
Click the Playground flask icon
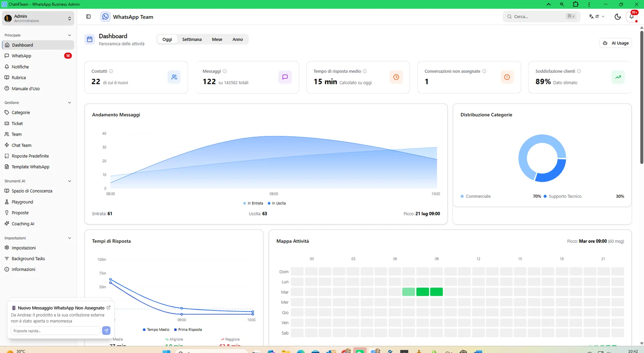tap(7, 202)
